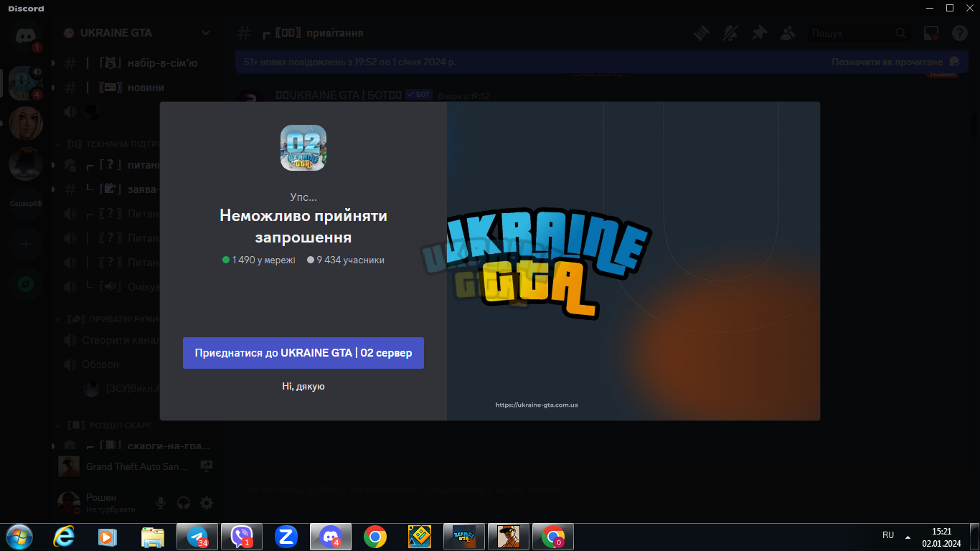Open Discord direct messages home icon
The width and height of the screenshot is (980, 551).
[x=26, y=34]
